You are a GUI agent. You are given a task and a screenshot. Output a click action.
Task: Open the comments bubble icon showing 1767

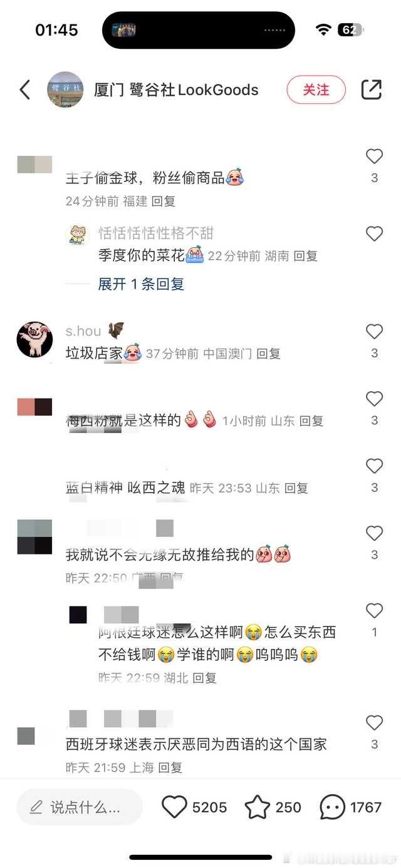click(x=332, y=807)
